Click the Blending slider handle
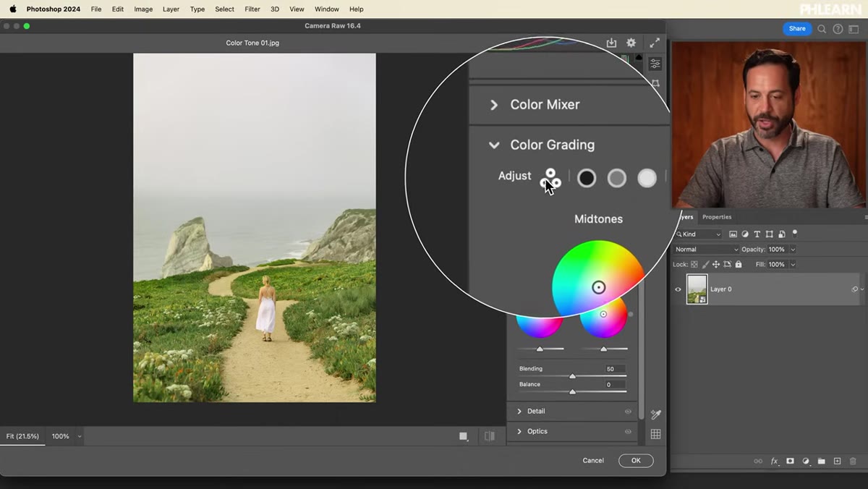868x489 pixels. click(572, 376)
